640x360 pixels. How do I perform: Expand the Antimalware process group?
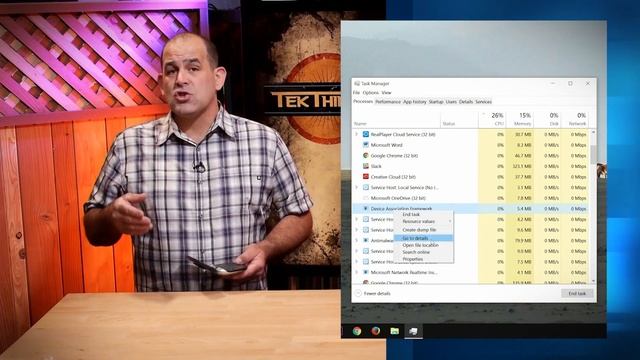356,240
